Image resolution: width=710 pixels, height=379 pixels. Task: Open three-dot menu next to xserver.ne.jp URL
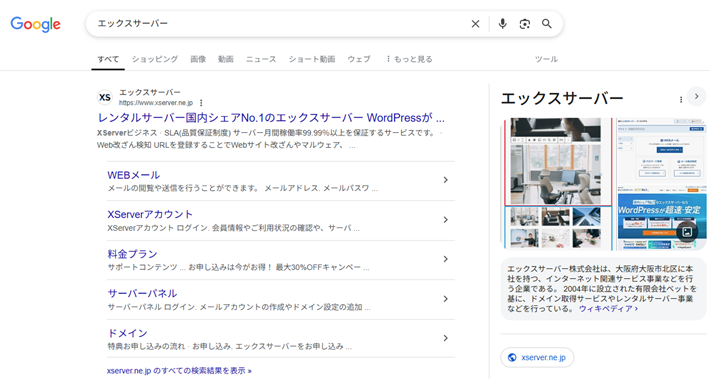point(201,103)
